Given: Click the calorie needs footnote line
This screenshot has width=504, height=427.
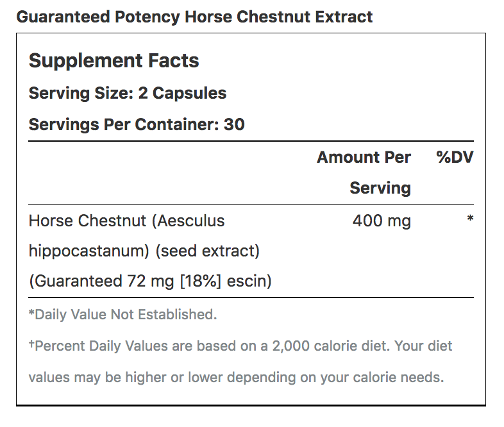Looking at the screenshot, I should click(236, 377).
